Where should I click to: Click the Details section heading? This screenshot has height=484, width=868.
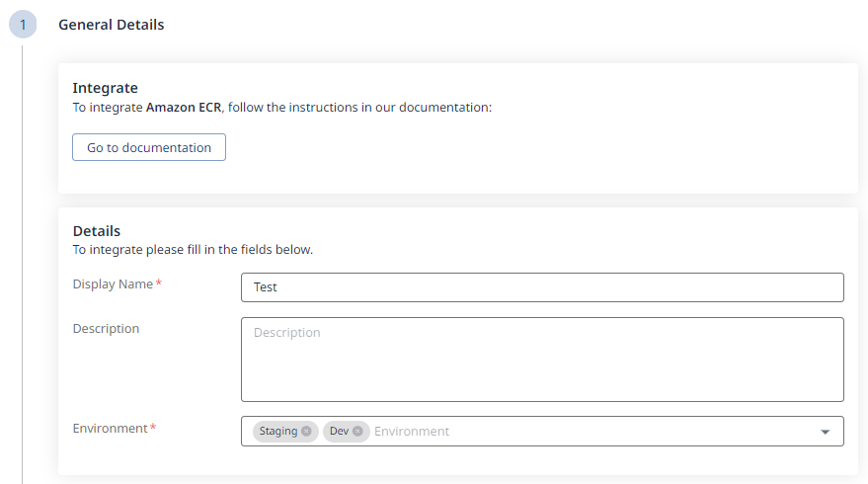coord(97,231)
